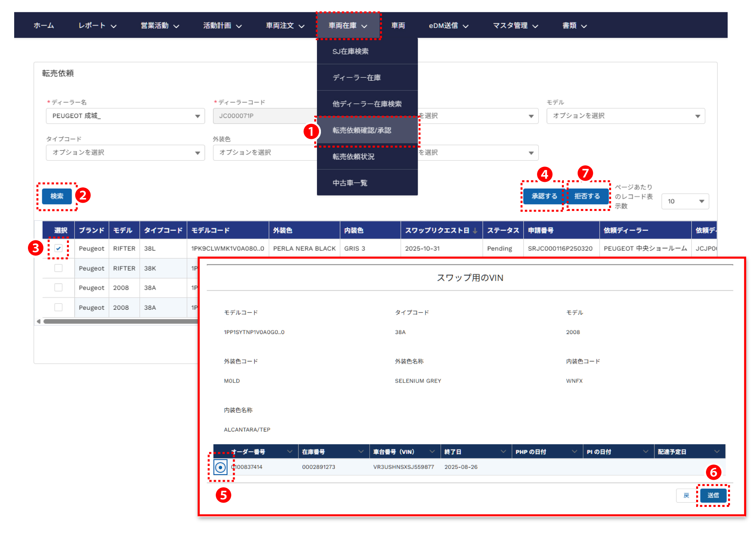Check the RIFTER 38K row checkbox
This screenshot has height=538, width=756.
pyautogui.click(x=58, y=268)
